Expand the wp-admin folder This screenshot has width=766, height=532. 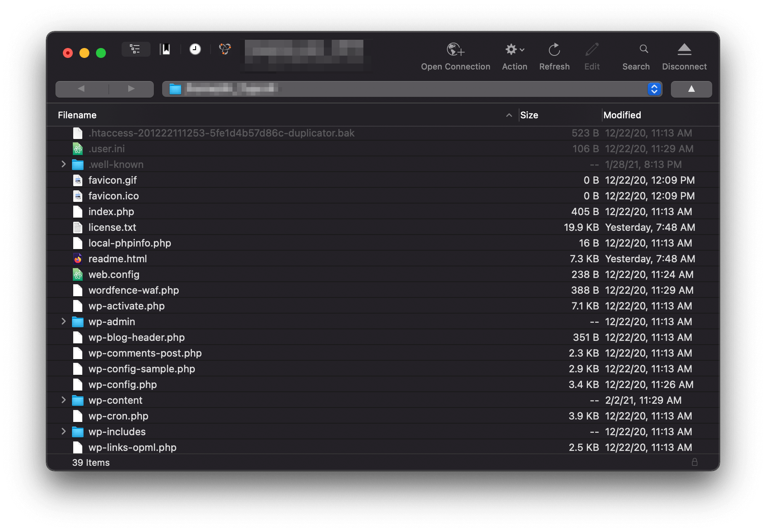[x=63, y=321]
